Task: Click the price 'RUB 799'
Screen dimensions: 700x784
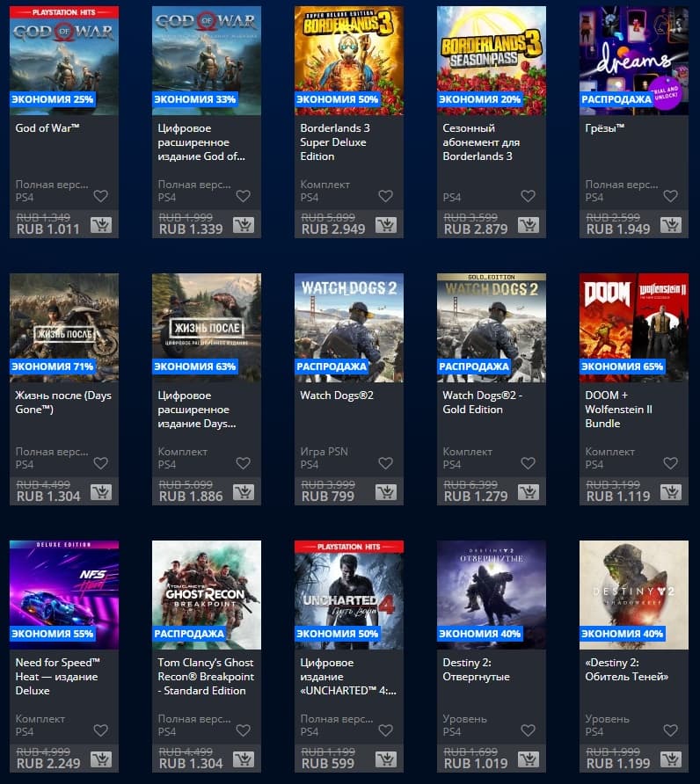Action: pos(328,497)
